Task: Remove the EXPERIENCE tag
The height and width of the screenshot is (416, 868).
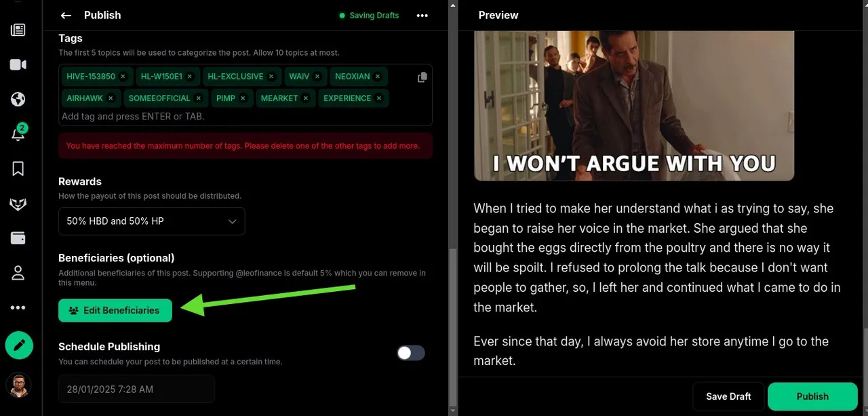Action: point(379,98)
